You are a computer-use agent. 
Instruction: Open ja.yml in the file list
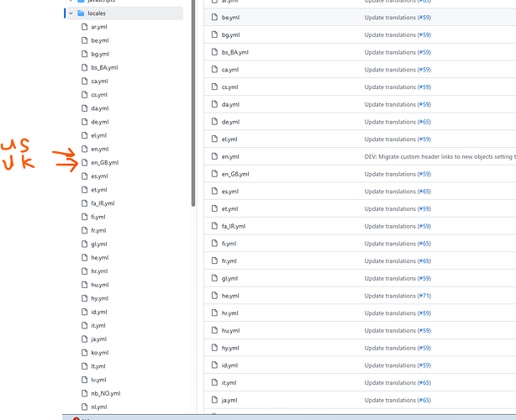click(229, 401)
